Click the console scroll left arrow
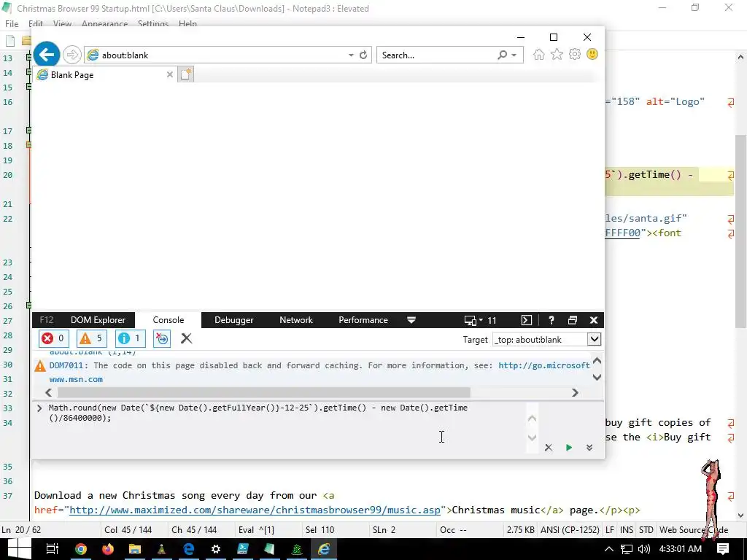 pos(48,392)
